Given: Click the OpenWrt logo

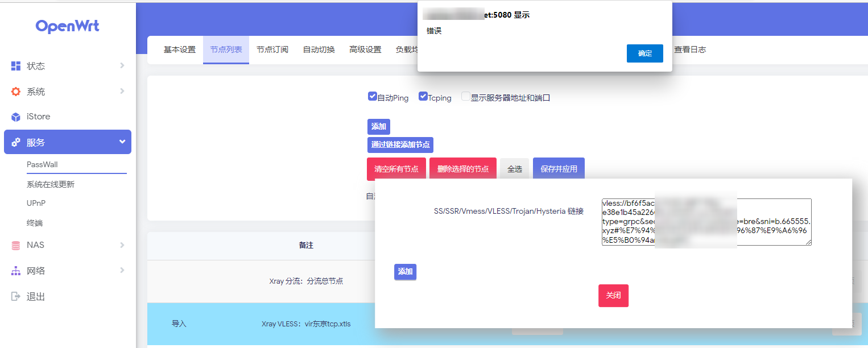Looking at the screenshot, I should [x=67, y=26].
